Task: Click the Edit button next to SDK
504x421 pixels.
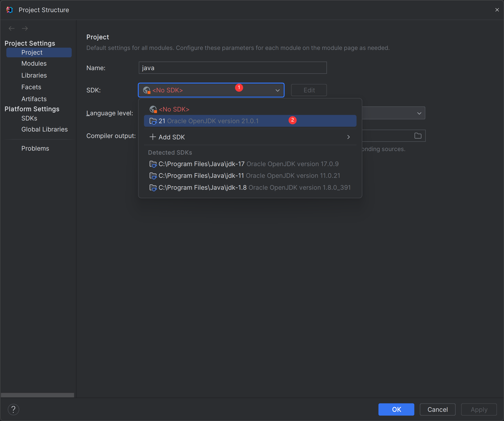Action: click(309, 90)
